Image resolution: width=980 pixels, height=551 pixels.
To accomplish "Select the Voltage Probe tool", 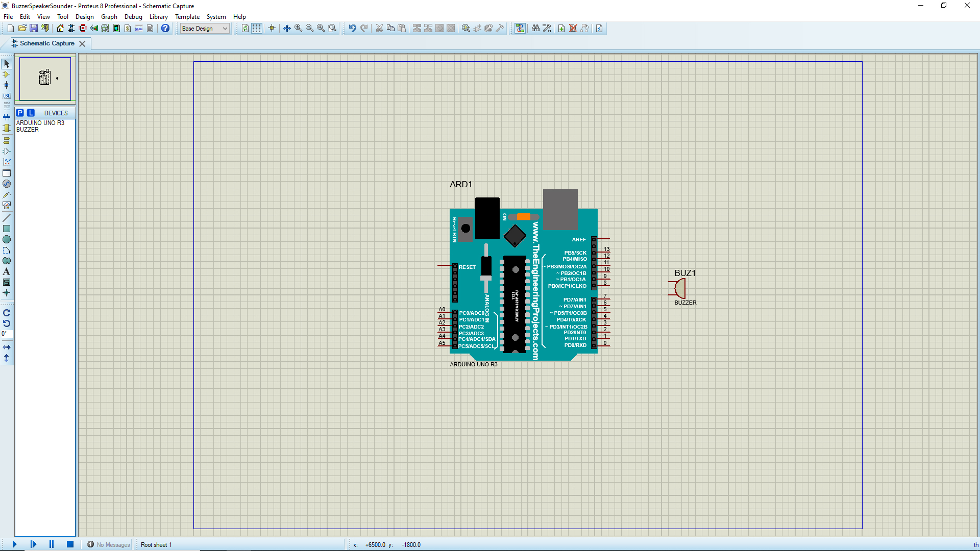I will pos(7,194).
